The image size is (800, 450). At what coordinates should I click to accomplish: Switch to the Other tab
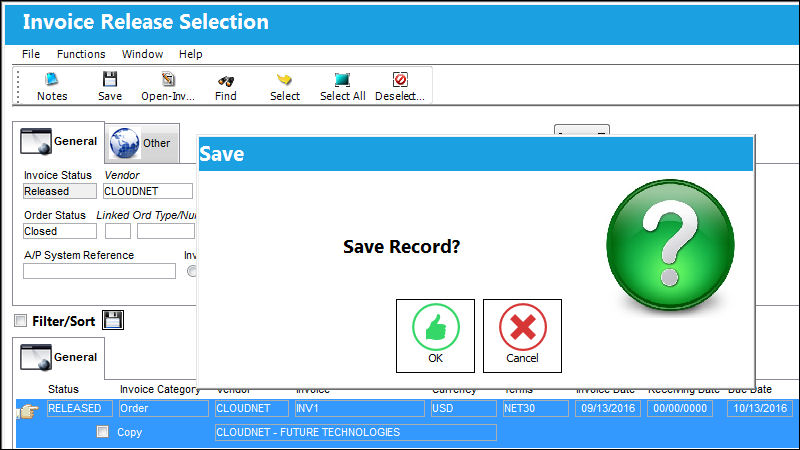[142, 143]
